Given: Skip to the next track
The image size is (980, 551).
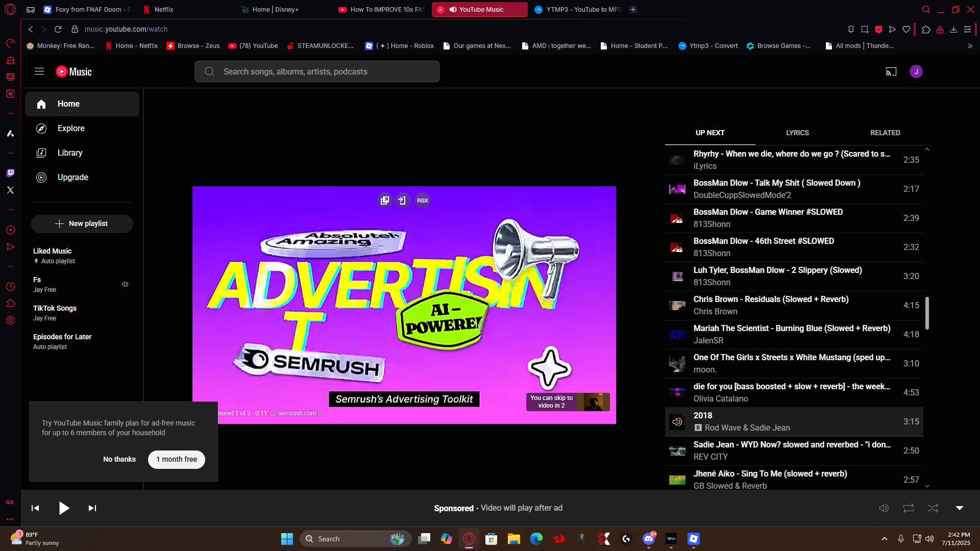Looking at the screenshot, I should (92, 508).
